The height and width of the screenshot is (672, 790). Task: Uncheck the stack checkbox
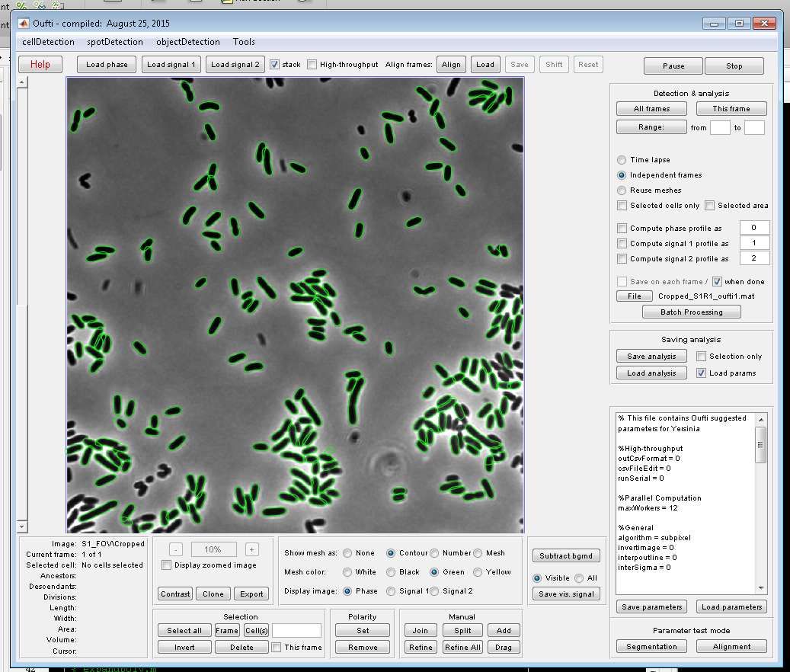[275, 65]
